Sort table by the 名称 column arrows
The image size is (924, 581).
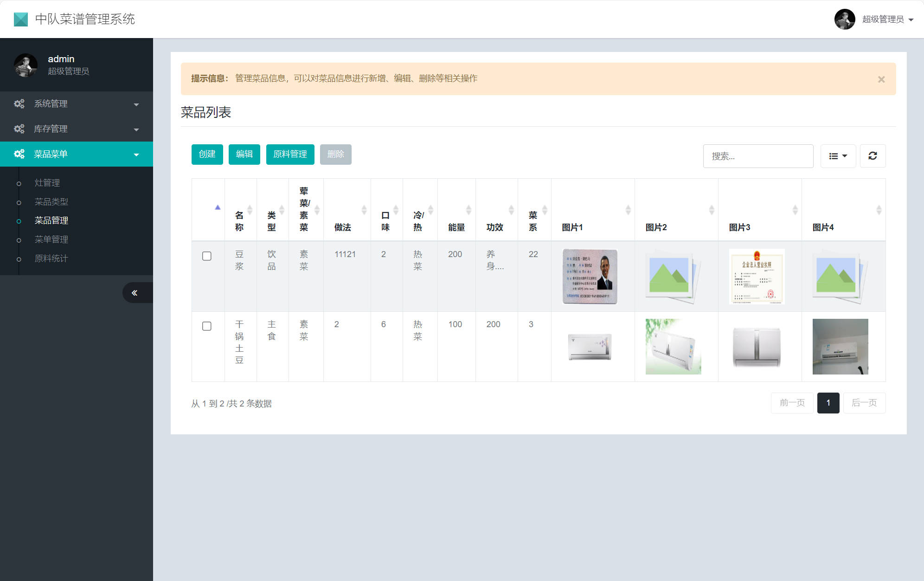pos(250,210)
